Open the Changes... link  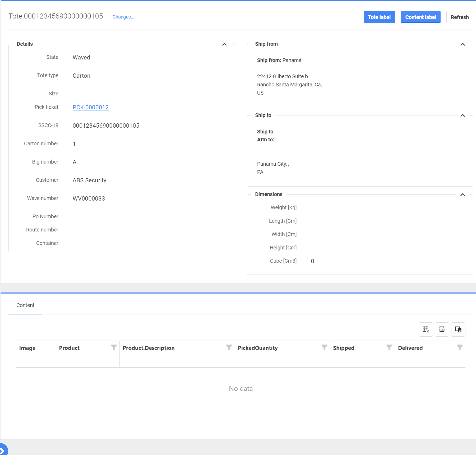(x=123, y=17)
